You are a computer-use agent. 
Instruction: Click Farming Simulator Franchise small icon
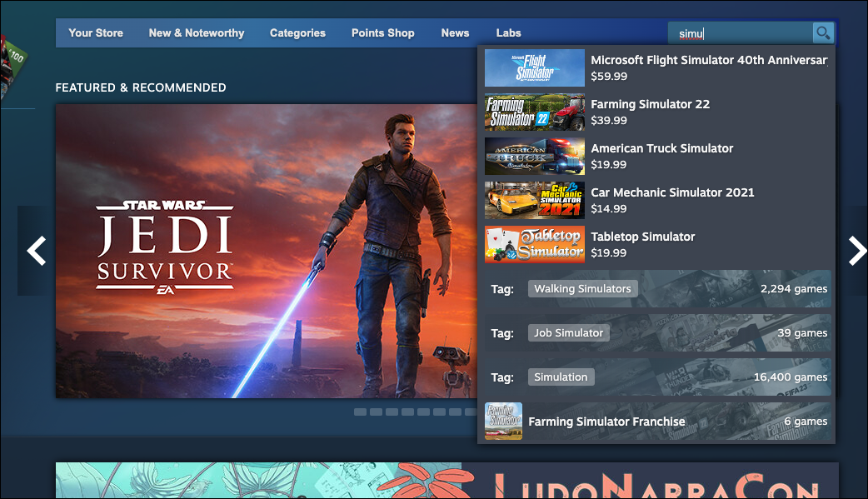pos(503,422)
